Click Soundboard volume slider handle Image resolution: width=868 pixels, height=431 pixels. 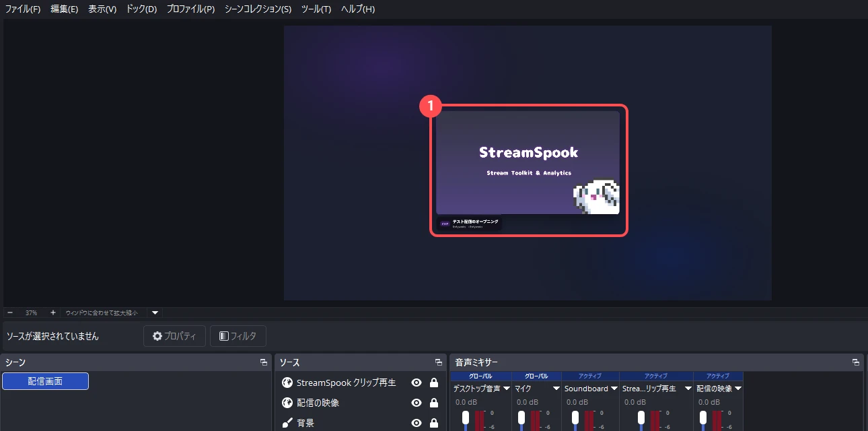tap(575, 418)
